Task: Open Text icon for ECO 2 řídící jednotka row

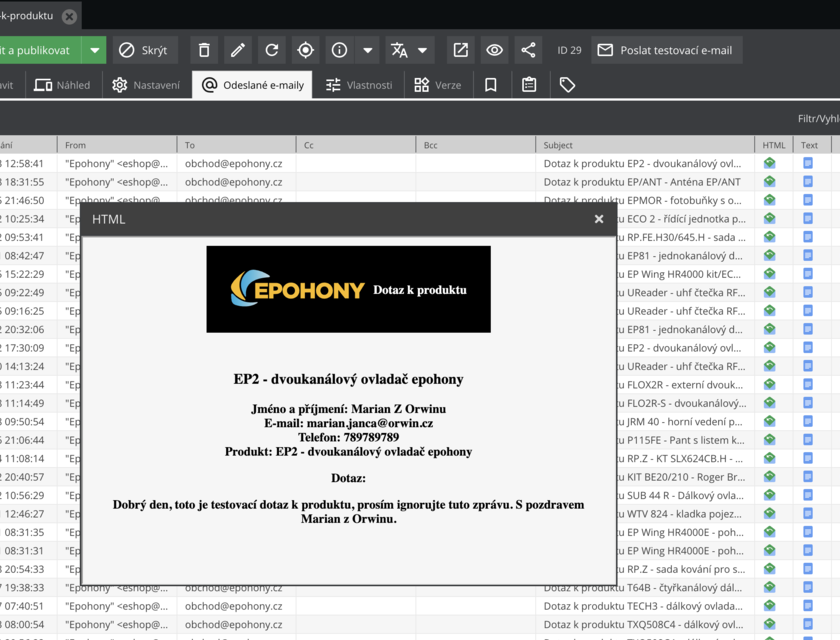Action: (808, 219)
